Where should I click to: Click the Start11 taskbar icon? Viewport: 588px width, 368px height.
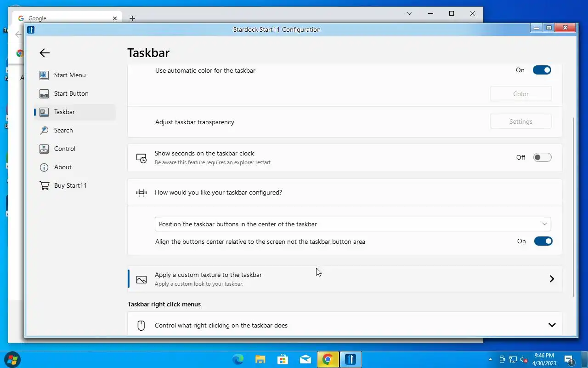351,359
